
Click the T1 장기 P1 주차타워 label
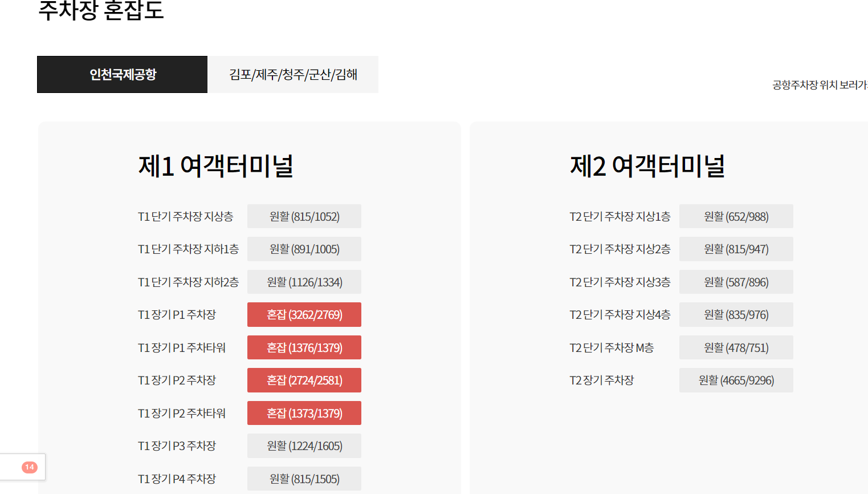click(x=182, y=348)
